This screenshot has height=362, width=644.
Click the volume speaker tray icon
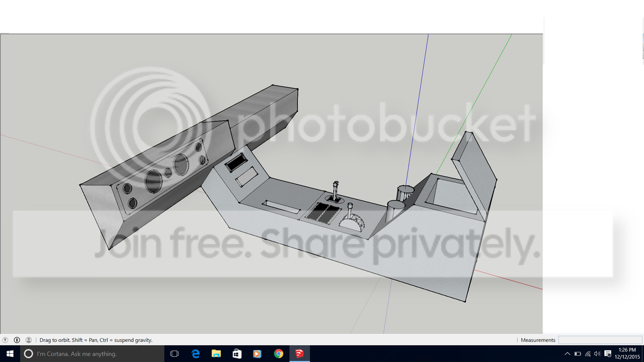click(597, 354)
